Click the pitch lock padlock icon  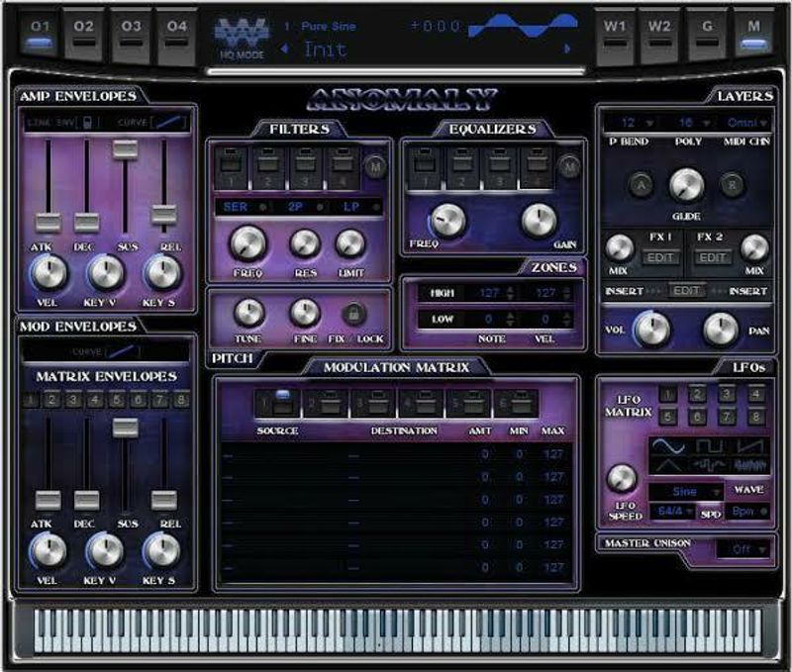click(353, 314)
